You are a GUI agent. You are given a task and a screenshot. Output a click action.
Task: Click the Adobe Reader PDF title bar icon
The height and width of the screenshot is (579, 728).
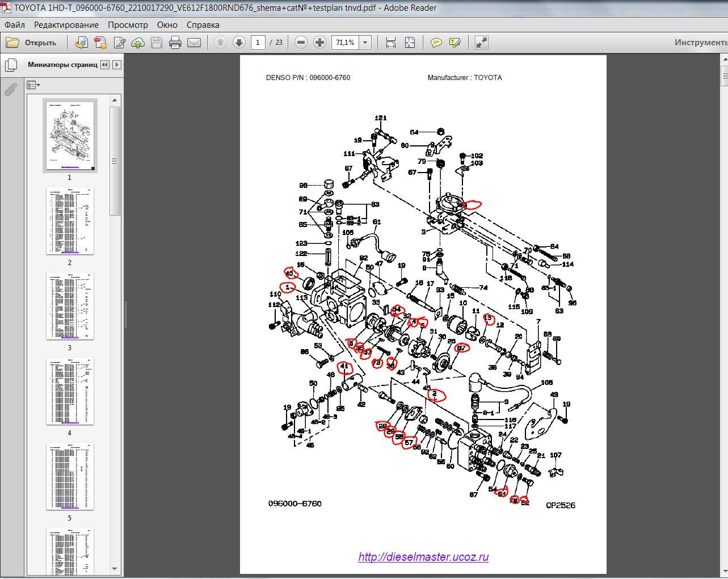[7, 8]
